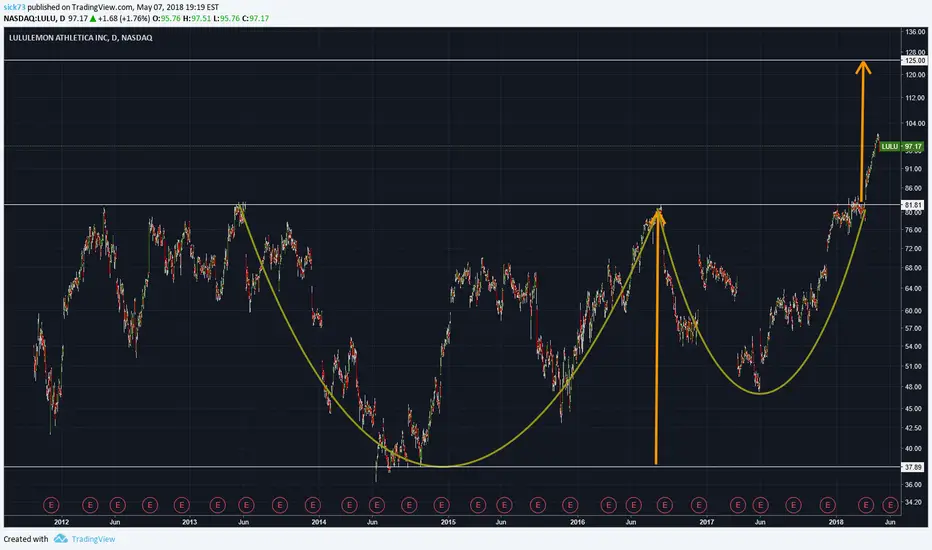This screenshot has height=550, width=932.
Task: Click the 2012 label on time axis
Action: [x=61, y=522]
